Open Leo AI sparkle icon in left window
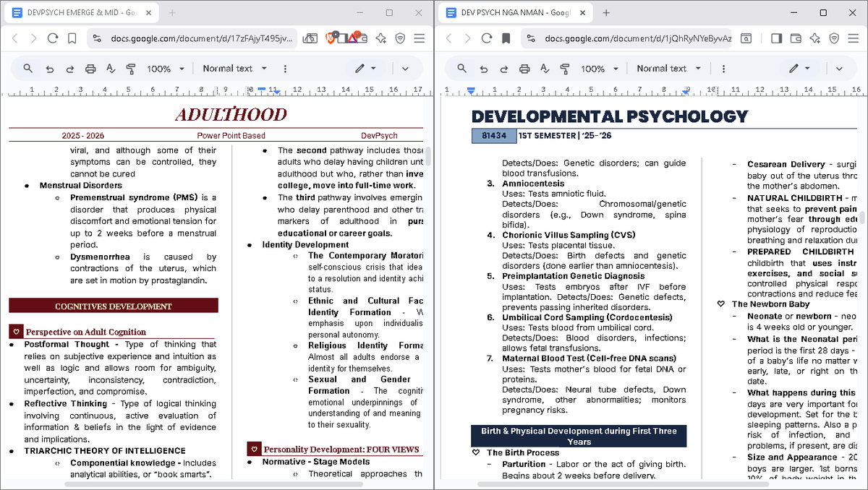The width and height of the screenshot is (868, 490). (380, 38)
